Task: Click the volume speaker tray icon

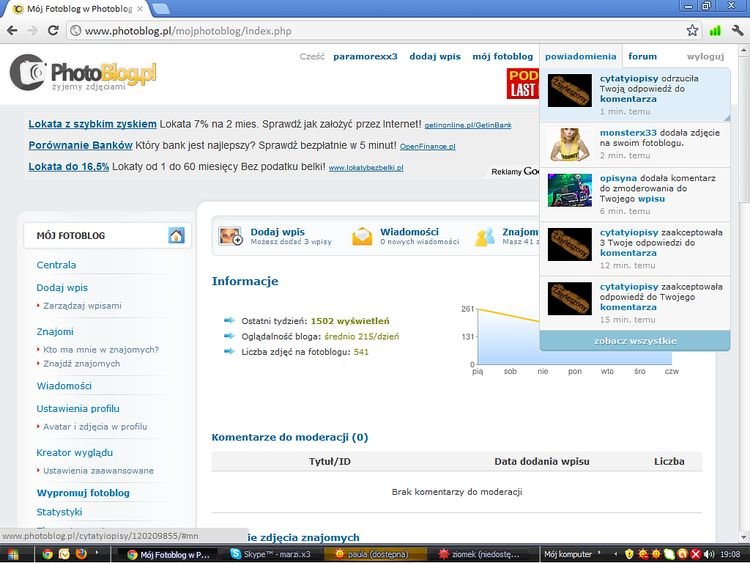Action: pos(709,554)
